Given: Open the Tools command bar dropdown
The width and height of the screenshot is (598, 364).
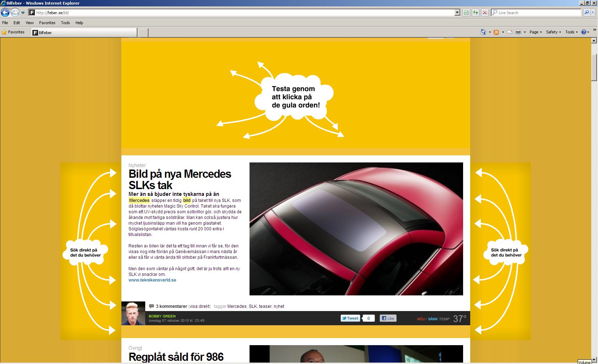Looking at the screenshot, I should (x=572, y=32).
